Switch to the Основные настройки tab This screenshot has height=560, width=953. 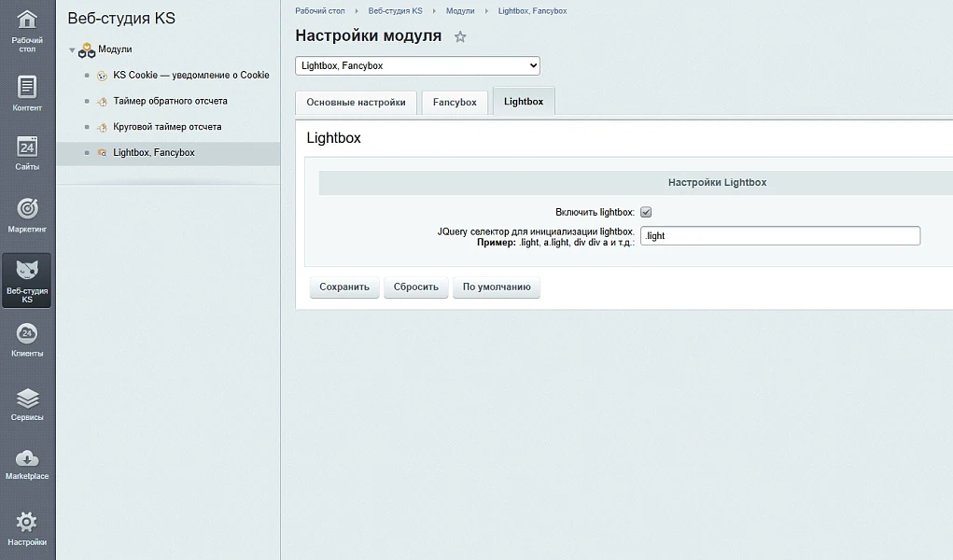coord(356,102)
